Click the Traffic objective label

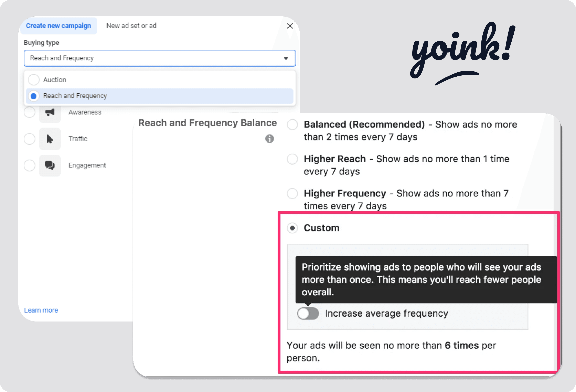[x=78, y=139]
